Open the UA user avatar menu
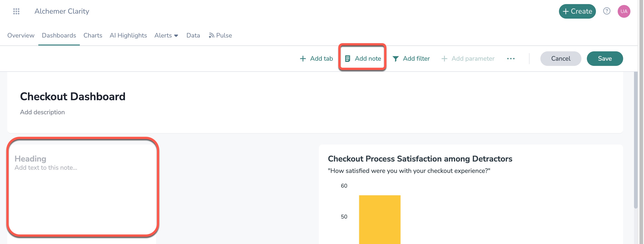 [x=624, y=11]
